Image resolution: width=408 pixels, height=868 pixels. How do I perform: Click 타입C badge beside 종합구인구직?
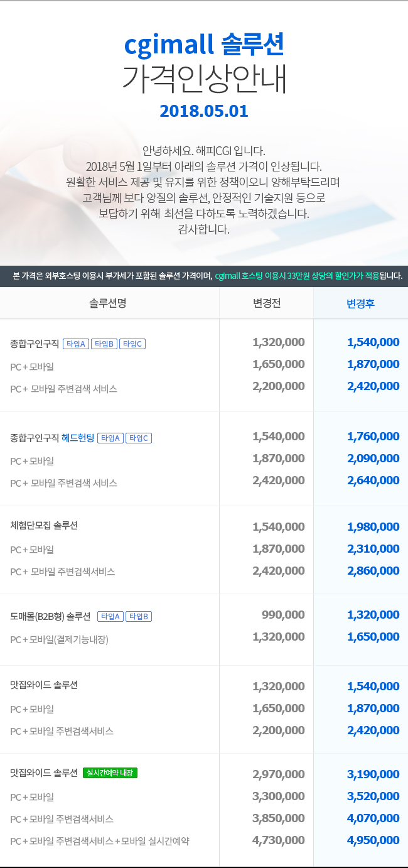click(x=132, y=344)
